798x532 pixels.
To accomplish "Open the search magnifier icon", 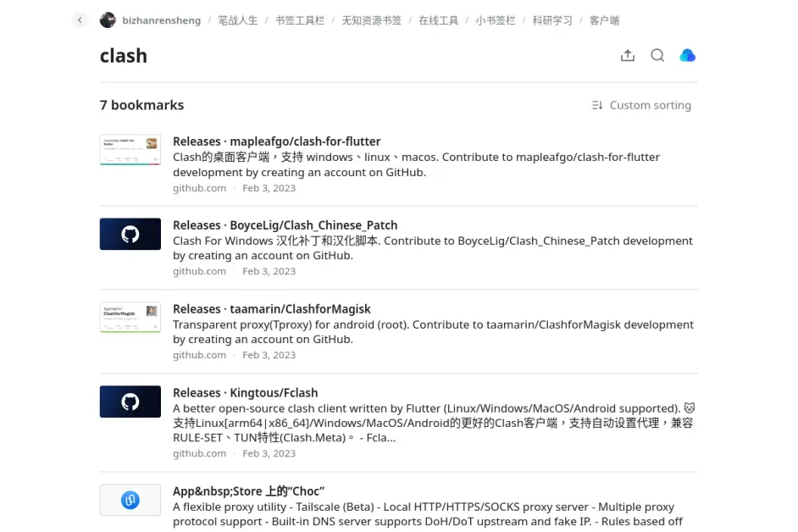I will (657, 56).
